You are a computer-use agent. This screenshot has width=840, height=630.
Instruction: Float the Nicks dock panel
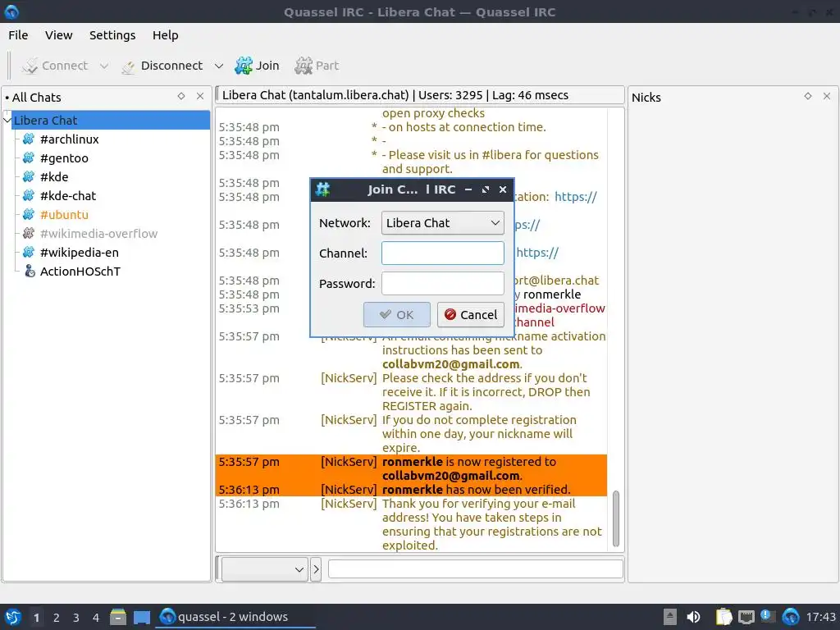tap(808, 96)
